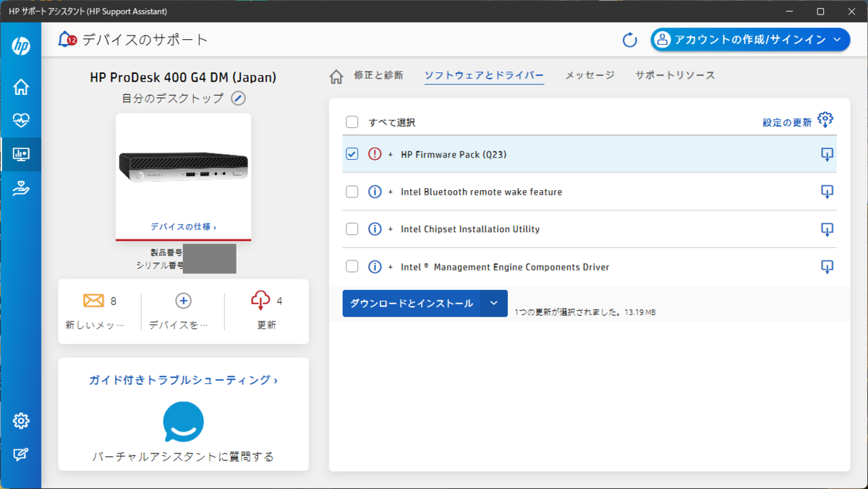Click add device plus icon
The image size is (868, 489).
tap(183, 300)
